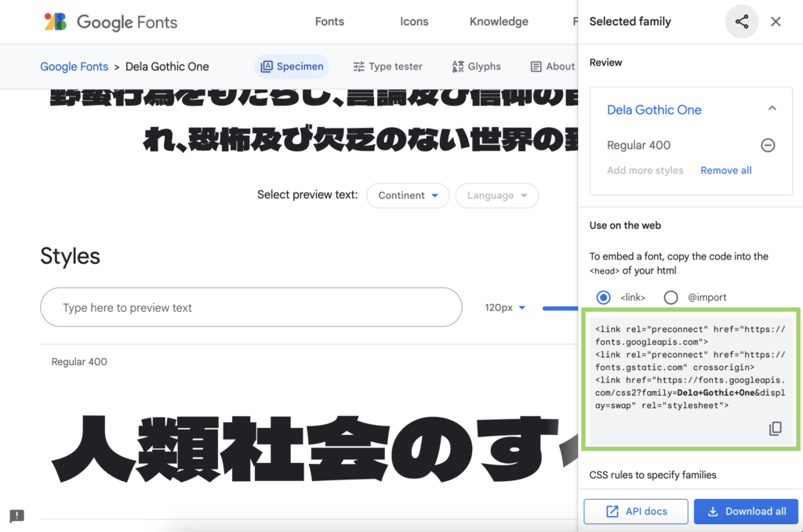The width and height of the screenshot is (803, 532).
Task: Open the Language dropdown
Action: 496,196
